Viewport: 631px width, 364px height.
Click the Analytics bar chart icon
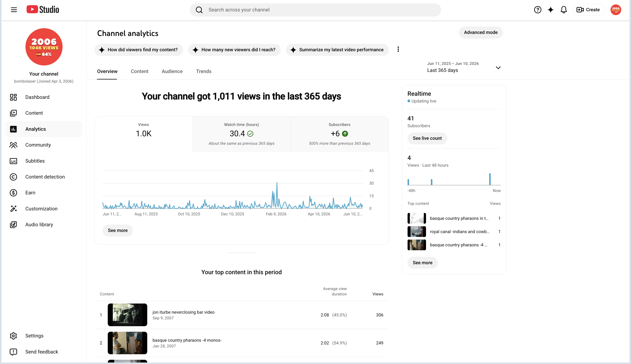[x=13, y=129]
